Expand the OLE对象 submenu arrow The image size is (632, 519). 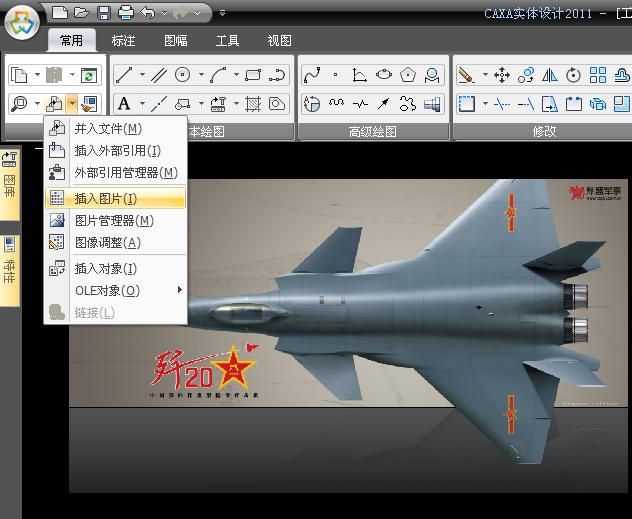pos(180,290)
